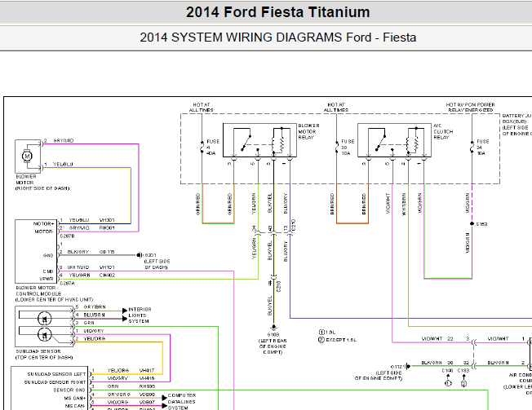Click the Fuse 34 10A symbol

[x=472, y=148]
